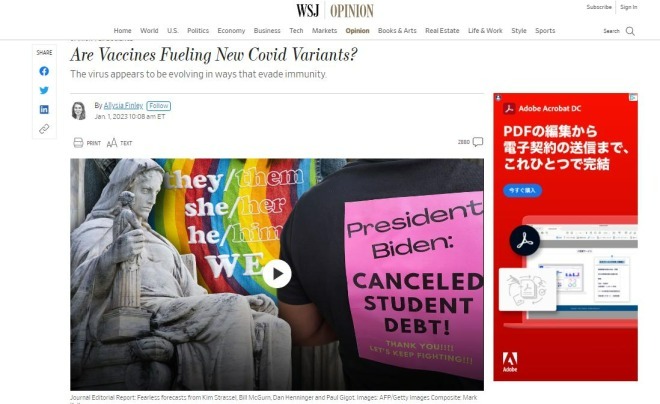The width and height of the screenshot is (660, 404).
Task: Open Books & Arts menu item
Action: [397, 31]
